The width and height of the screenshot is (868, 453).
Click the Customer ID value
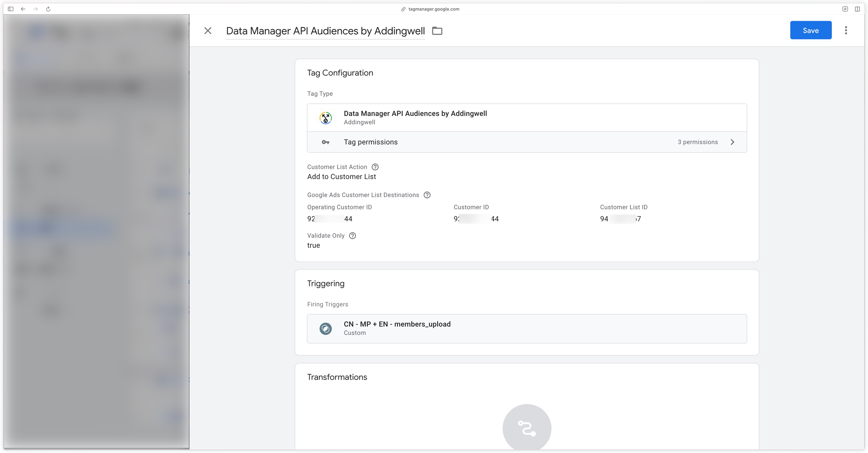(x=476, y=219)
